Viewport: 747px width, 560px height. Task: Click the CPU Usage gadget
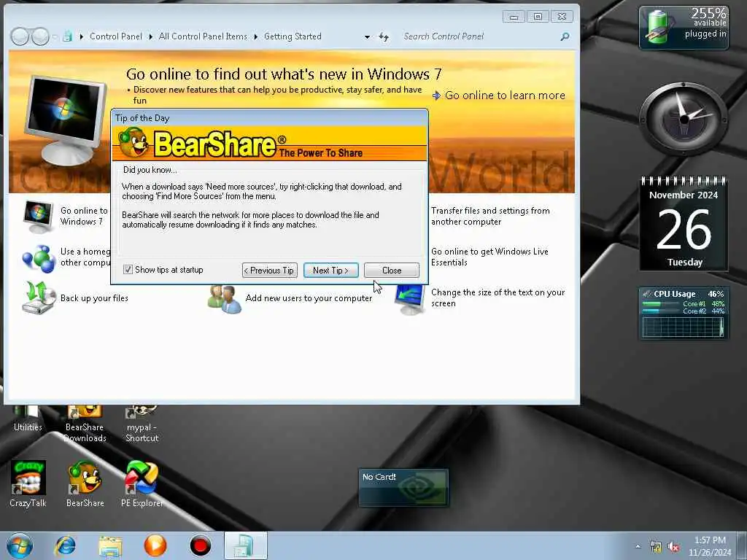684,313
